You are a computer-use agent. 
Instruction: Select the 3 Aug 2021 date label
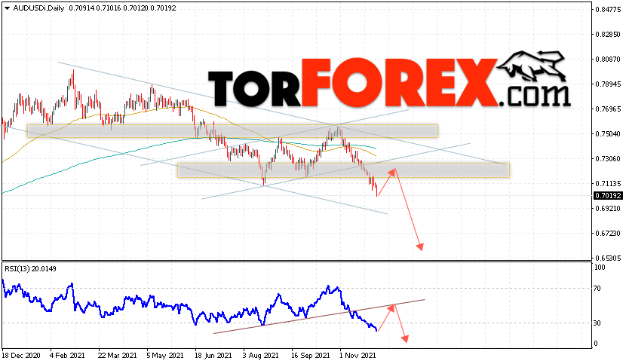pyautogui.click(x=260, y=355)
